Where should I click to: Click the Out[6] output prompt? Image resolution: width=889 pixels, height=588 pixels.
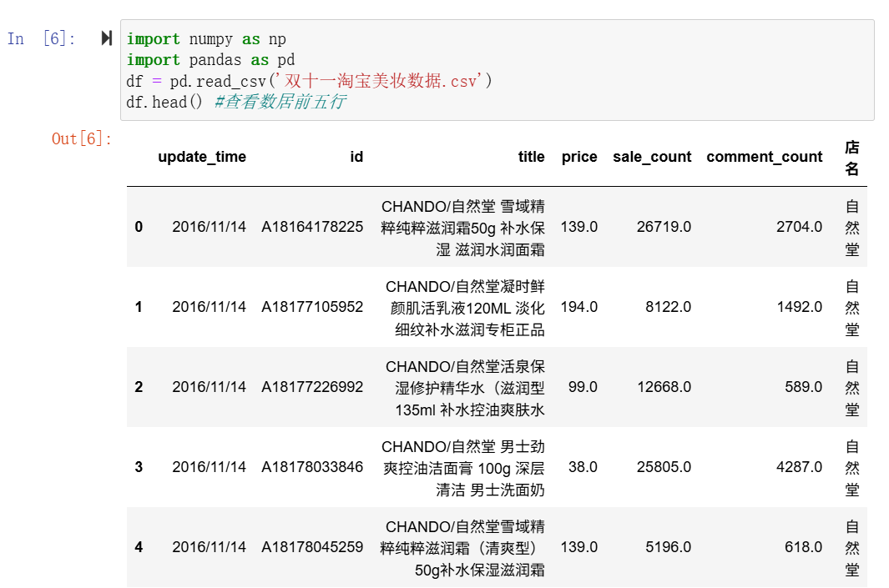coord(82,138)
